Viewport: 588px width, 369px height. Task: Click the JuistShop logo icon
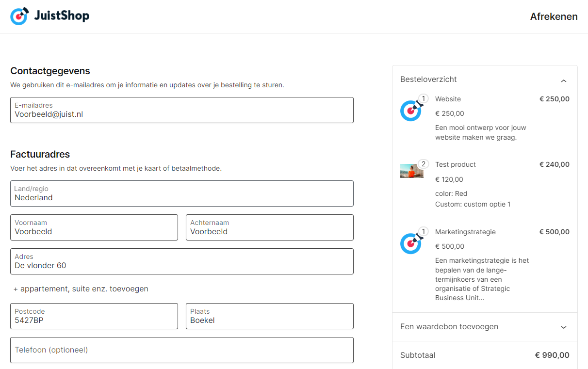click(19, 16)
